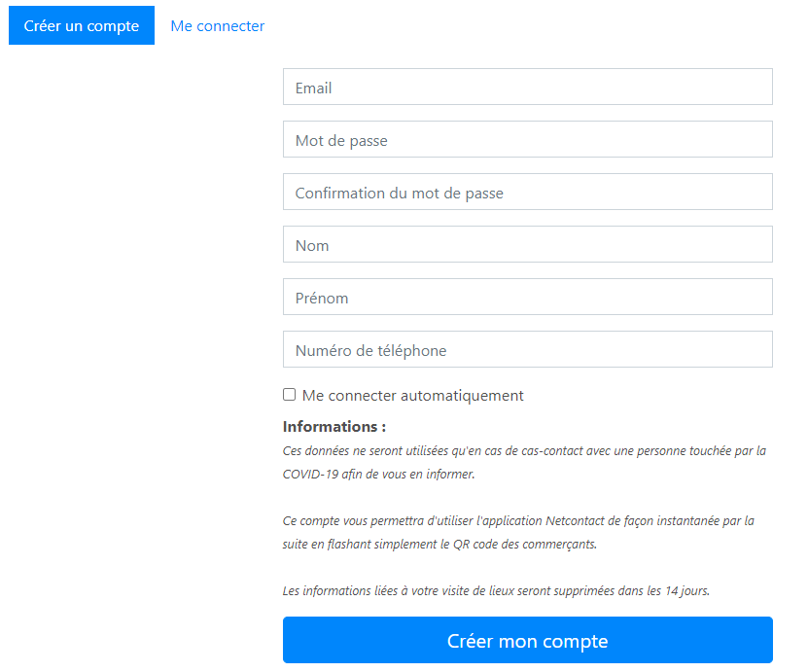Enable the Me connecter automatiquement checkbox
This screenshot has width=808, height=672.
click(289, 395)
